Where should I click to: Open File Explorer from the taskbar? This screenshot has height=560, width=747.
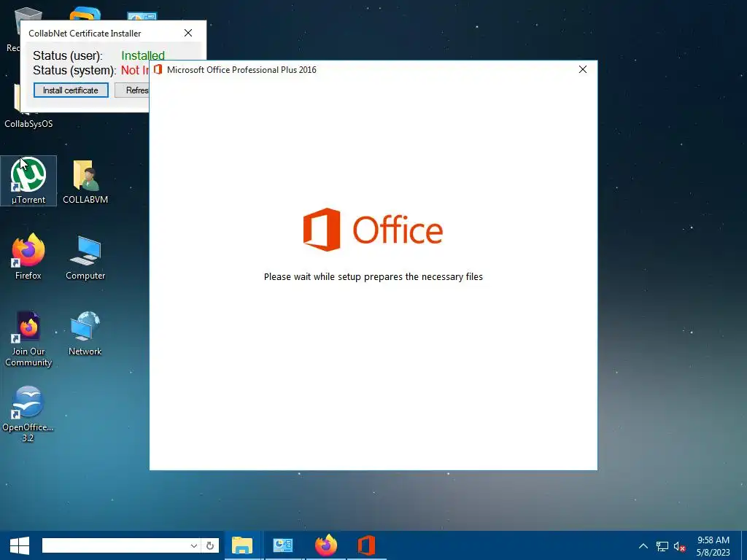click(x=242, y=545)
